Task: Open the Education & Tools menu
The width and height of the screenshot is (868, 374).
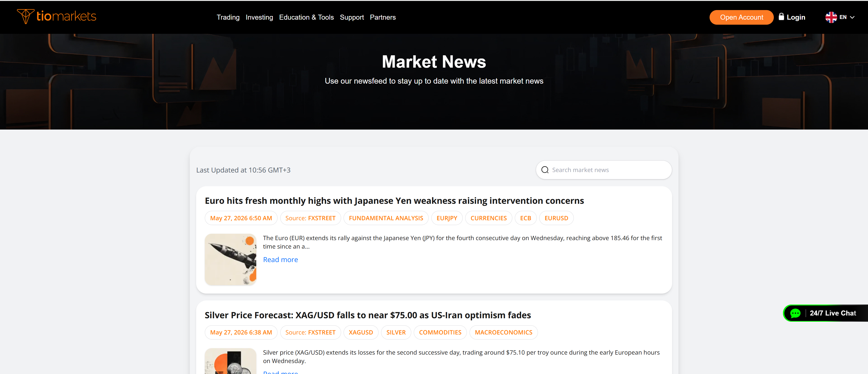Action: [306, 17]
